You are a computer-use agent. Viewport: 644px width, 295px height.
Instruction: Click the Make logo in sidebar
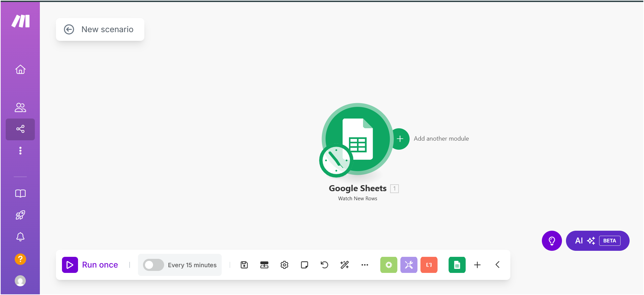tap(20, 21)
